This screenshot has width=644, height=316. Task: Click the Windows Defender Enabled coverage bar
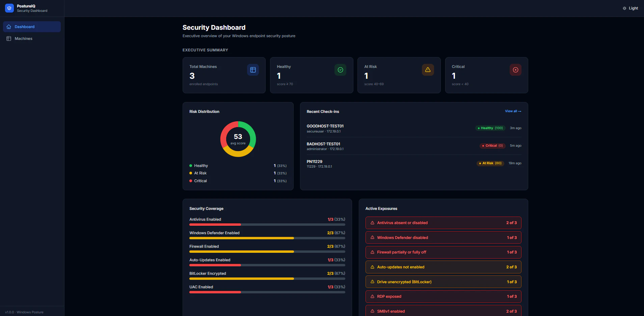click(x=267, y=238)
